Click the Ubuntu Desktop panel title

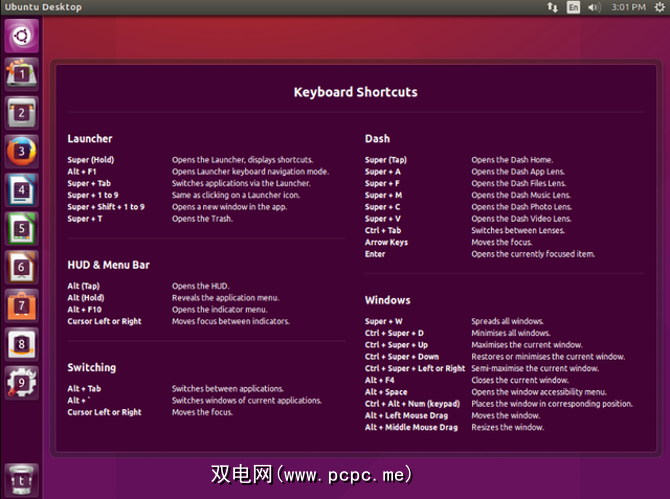(42, 7)
